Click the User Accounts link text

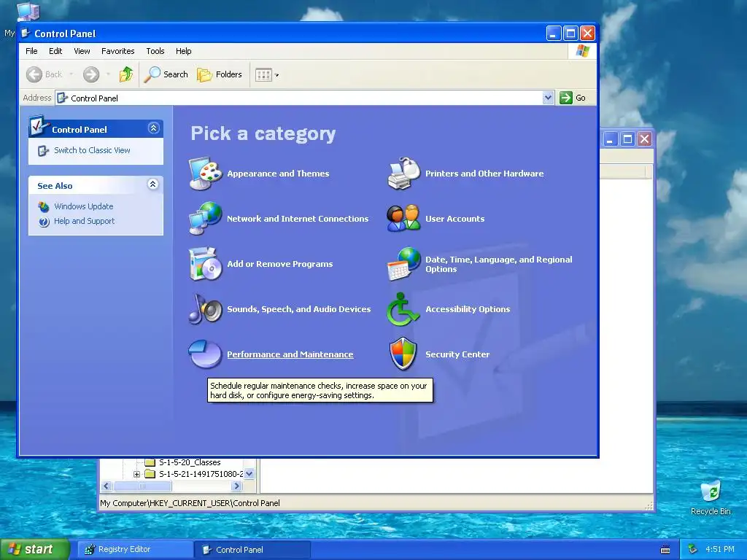click(x=455, y=219)
